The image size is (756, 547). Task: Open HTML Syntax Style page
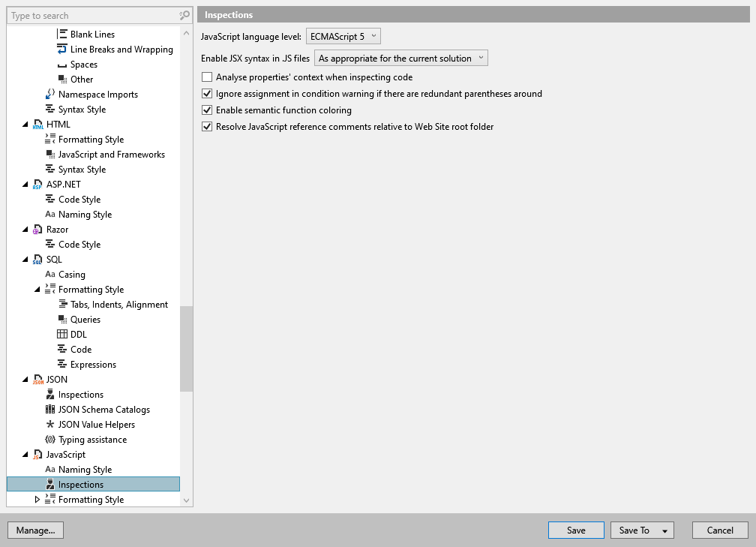[82, 170]
